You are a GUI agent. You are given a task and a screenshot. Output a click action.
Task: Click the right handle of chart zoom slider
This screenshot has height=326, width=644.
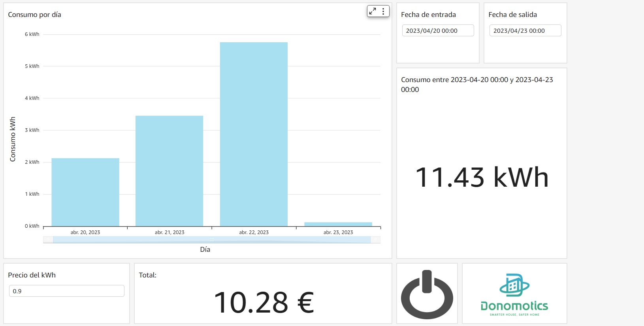click(x=375, y=240)
